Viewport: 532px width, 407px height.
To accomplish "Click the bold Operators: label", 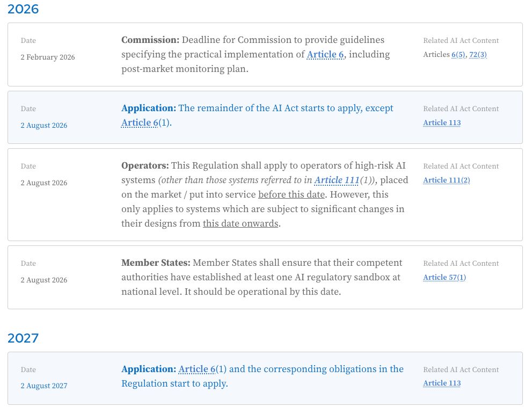I will [145, 165].
